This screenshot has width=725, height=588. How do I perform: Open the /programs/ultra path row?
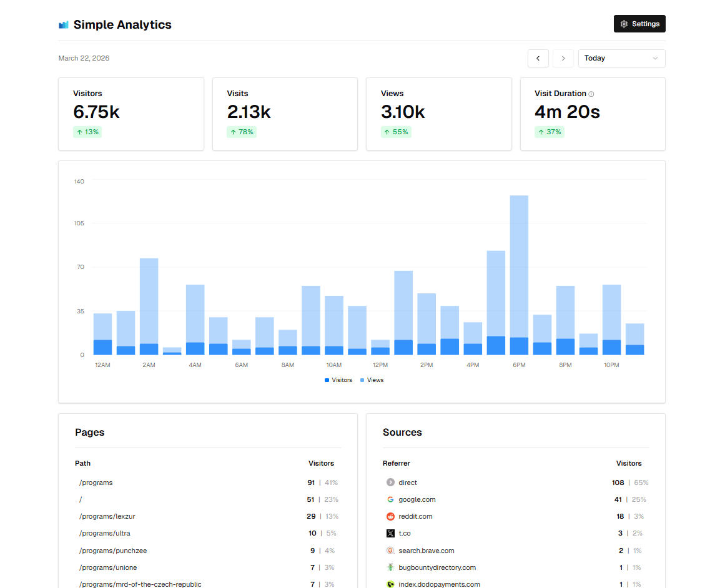point(208,533)
